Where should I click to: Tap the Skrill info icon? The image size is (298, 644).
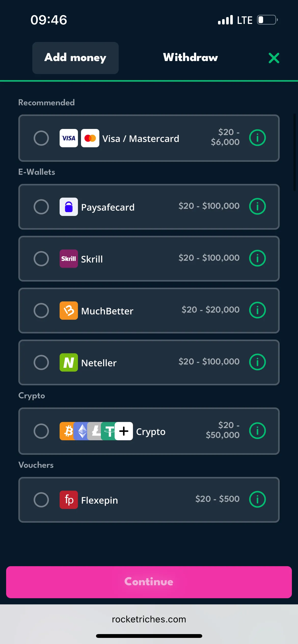tap(257, 258)
